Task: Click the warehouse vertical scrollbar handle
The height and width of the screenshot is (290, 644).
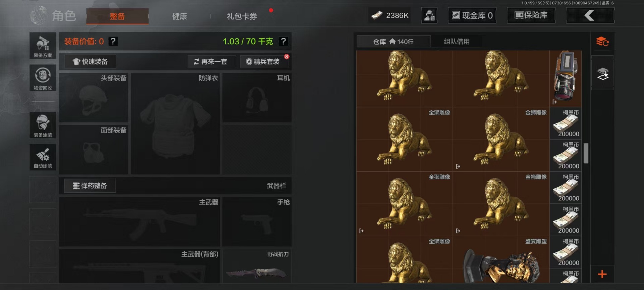Action: (x=586, y=153)
